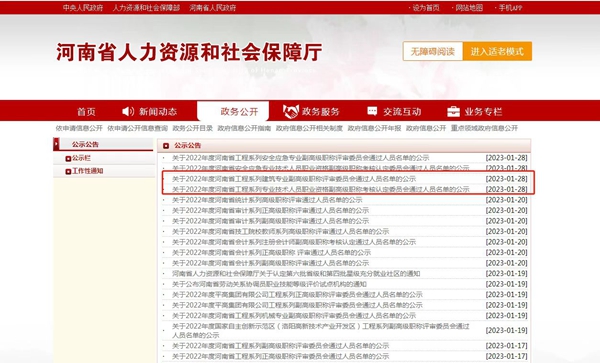Open 政府信息公开指南 submenu item

click(x=244, y=128)
